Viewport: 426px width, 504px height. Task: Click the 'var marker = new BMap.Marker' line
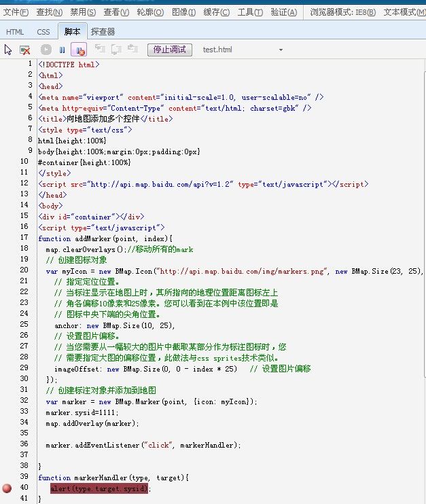(152, 401)
